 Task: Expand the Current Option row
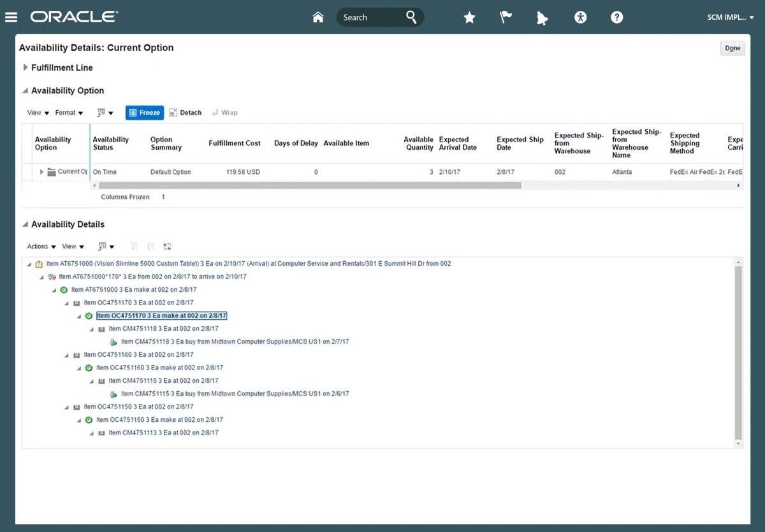pyautogui.click(x=42, y=172)
